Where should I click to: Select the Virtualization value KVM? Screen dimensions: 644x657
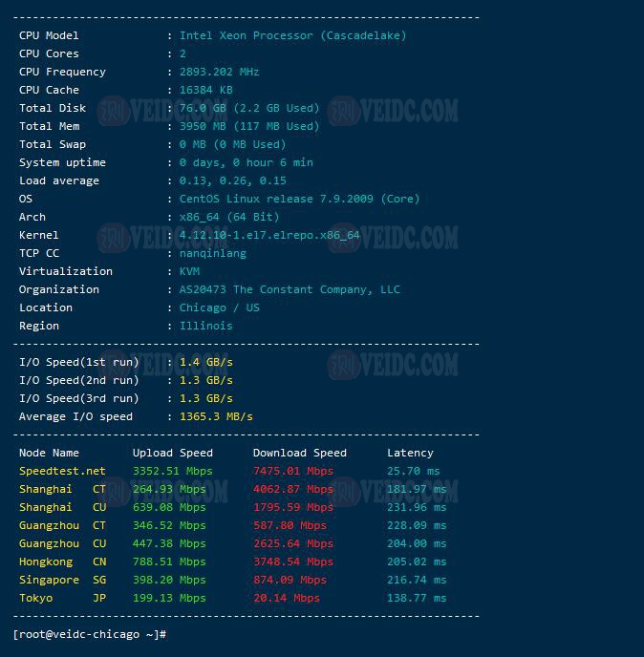tap(189, 271)
